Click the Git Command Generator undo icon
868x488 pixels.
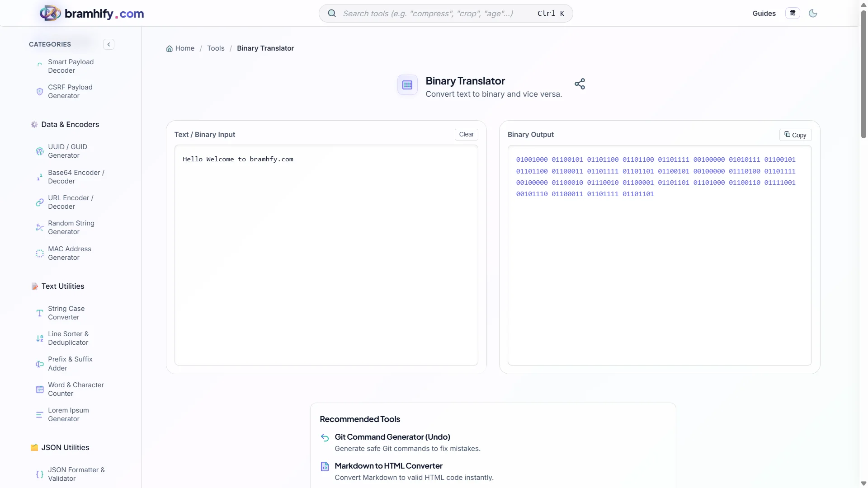pyautogui.click(x=325, y=437)
